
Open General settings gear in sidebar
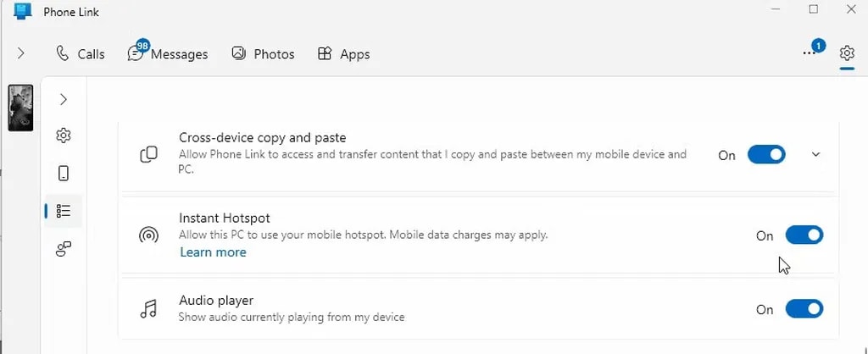[x=64, y=136]
